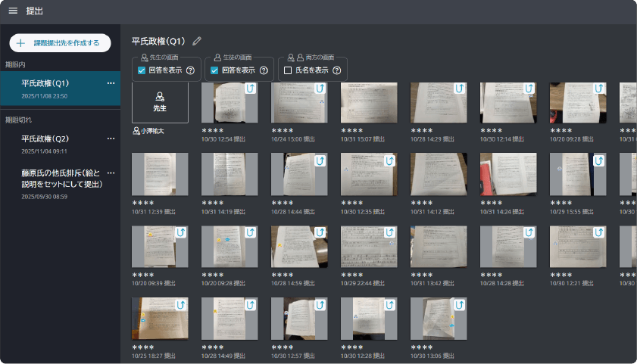The width and height of the screenshot is (637, 364).
Task: Open thumbnail submitted 10/31 14:24
Action: point(508,175)
